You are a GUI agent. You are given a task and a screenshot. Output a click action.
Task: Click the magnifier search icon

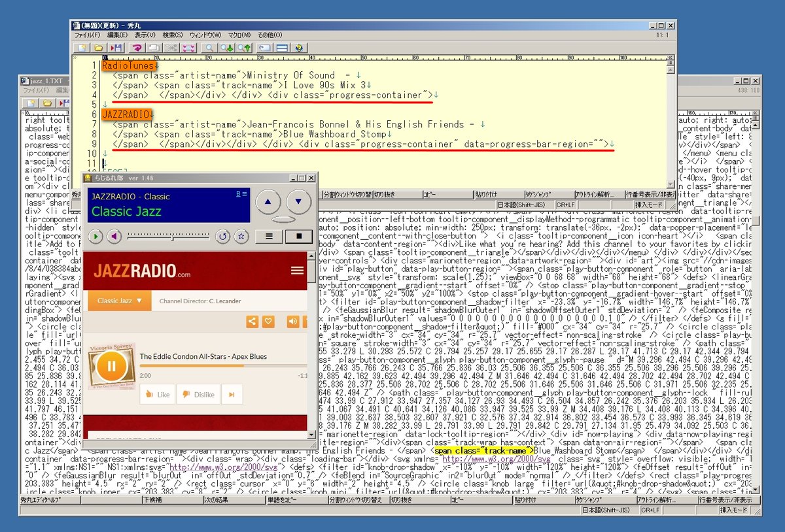(x=209, y=48)
